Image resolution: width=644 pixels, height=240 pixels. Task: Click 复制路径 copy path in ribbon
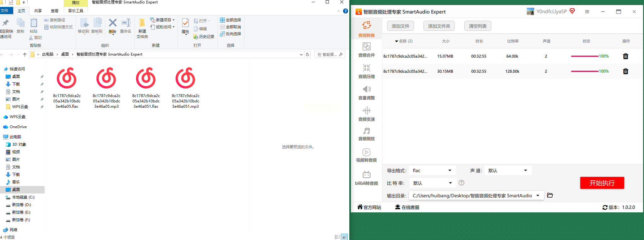click(x=55, y=20)
